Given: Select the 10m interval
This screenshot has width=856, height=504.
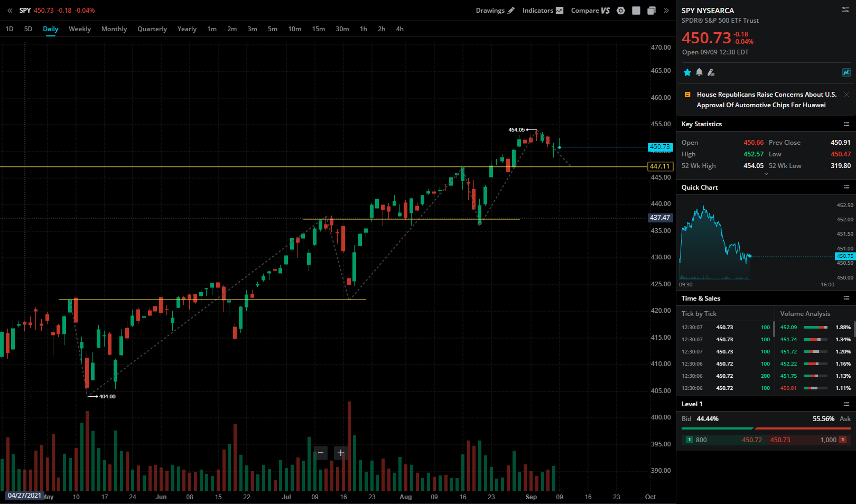Looking at the screenshot, I should (295, 29).
